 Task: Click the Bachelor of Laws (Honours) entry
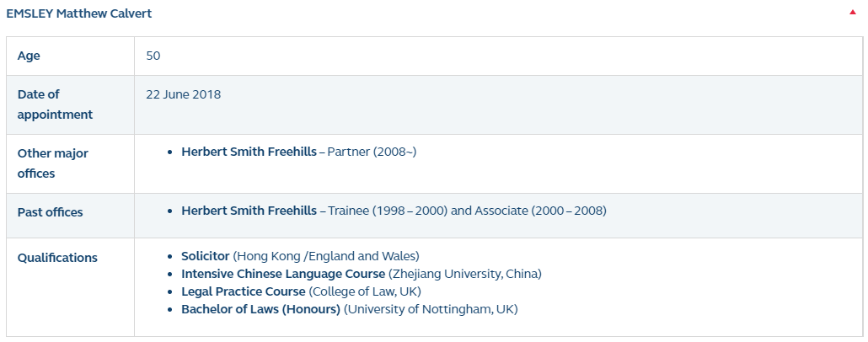[260, 309]
